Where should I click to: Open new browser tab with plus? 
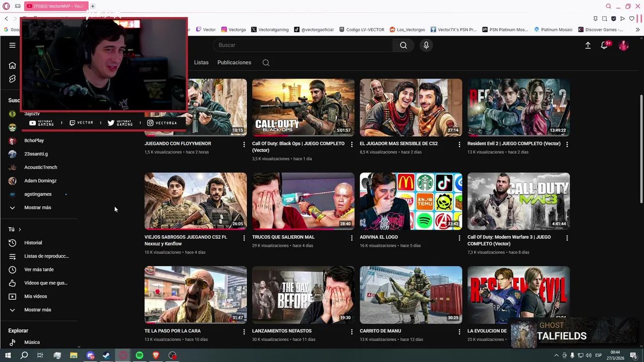pyautogui.click(x=93, y=6)
